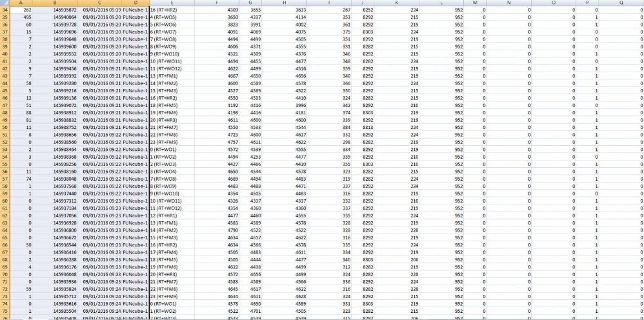Screen dimensions: 644x320
Task: Select cell labeled 3 (RT+WO4)
Action: 172,172
